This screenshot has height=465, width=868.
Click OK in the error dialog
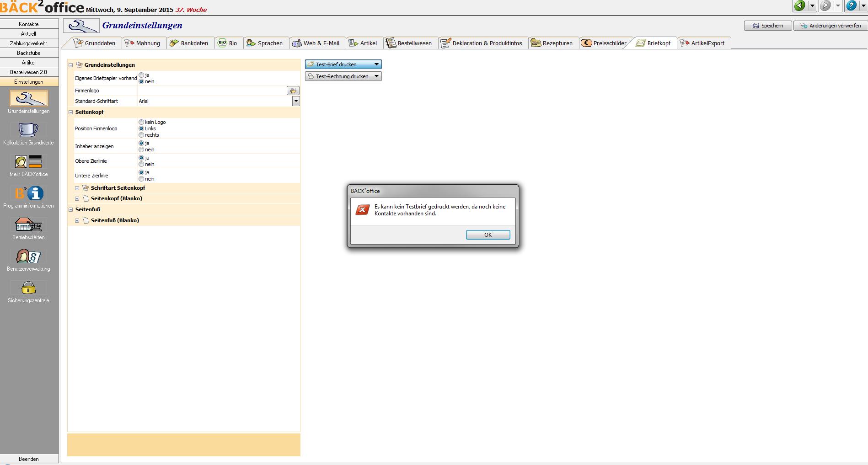coord(488,235)
